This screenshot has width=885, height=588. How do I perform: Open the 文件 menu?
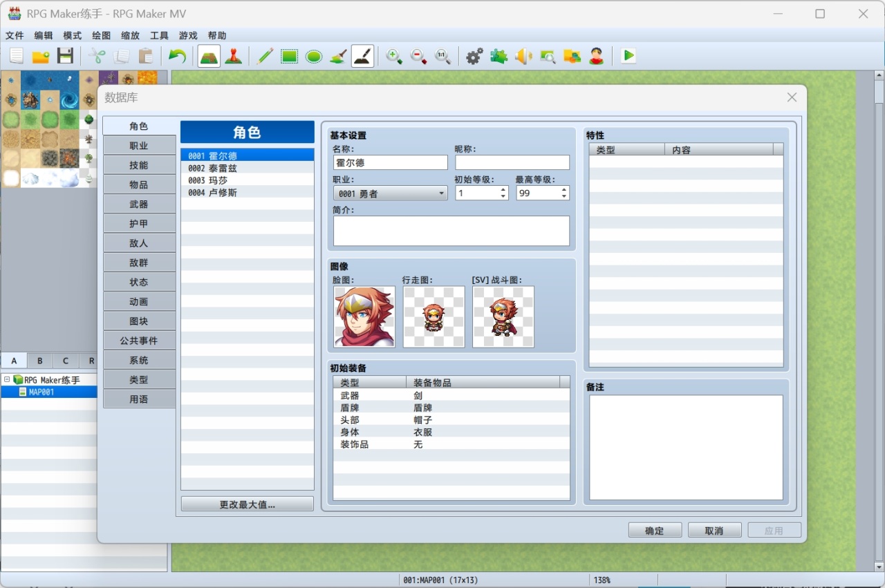coord(15,35)
